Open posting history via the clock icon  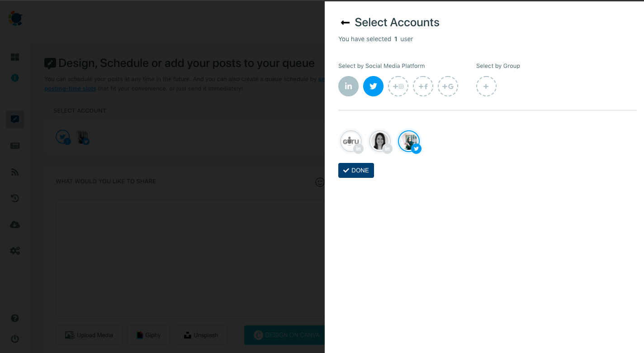point(15,198)
